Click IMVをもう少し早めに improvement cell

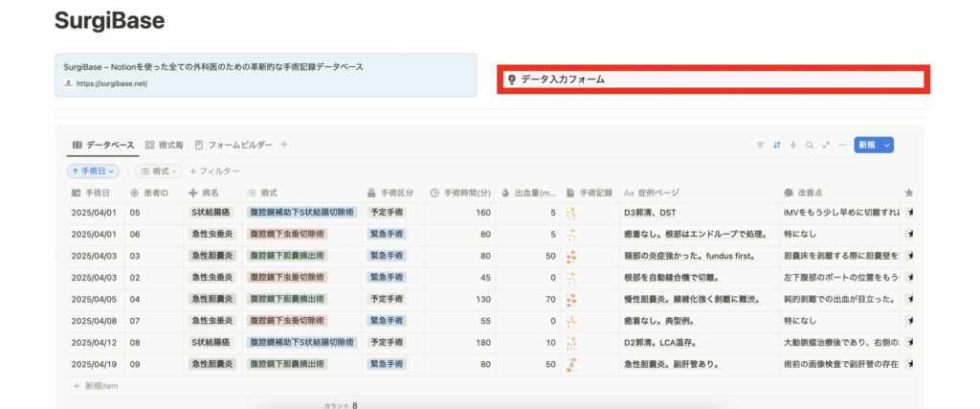point(839,214)
